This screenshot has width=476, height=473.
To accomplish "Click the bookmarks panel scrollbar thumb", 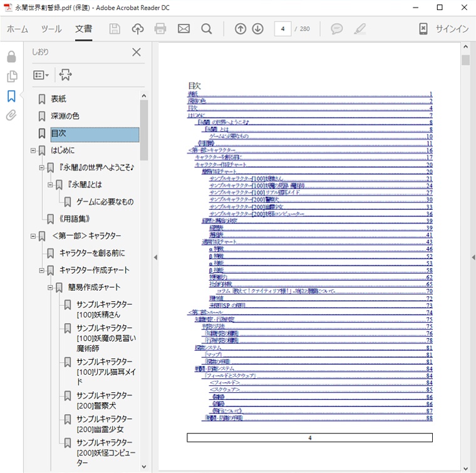I will (x=144, y=130).
